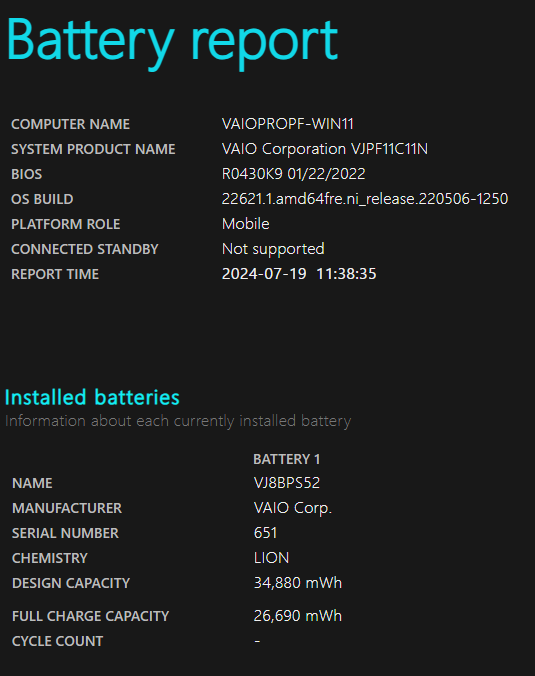Screen dimensions: 535x676
Task: Click the computer name VAIOPROPF-WIN11
Action: click(x=288, y=124)
